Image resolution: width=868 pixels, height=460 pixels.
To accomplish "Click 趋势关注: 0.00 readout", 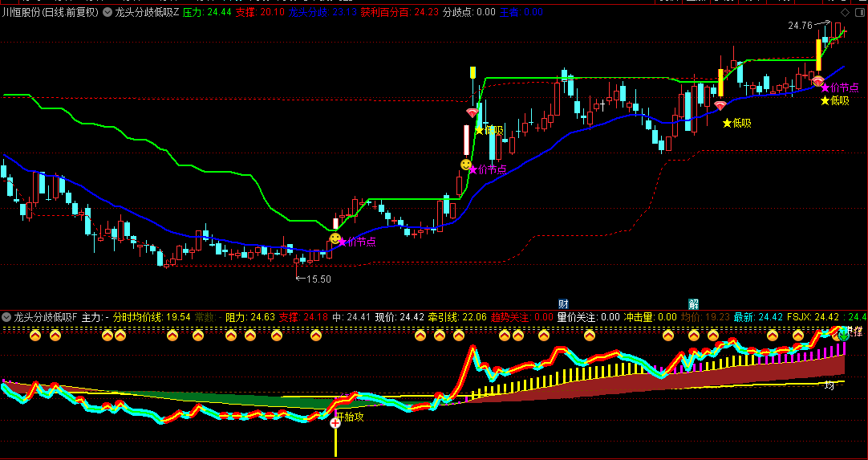I will [x=522, y=318].
